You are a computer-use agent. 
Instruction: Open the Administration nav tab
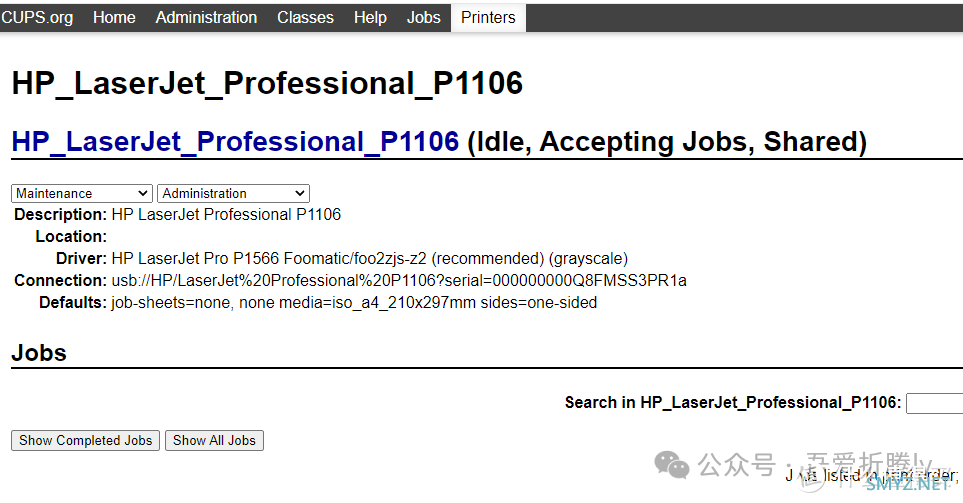(206, 17)
